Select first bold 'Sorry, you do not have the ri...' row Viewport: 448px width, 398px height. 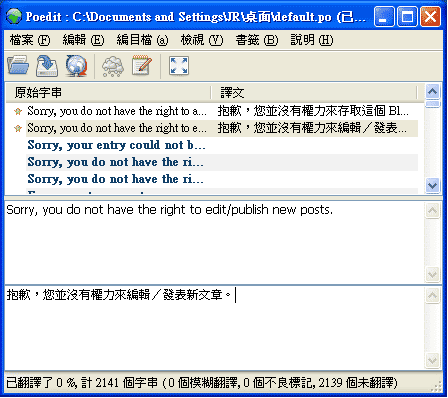pyautogui.click(x=212, y=162)
